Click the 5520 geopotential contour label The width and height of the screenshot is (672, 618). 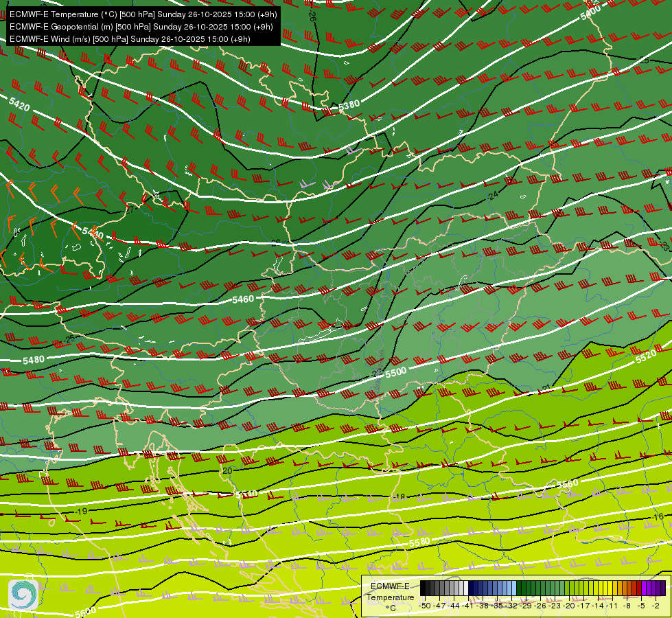(x=646, y=356)
